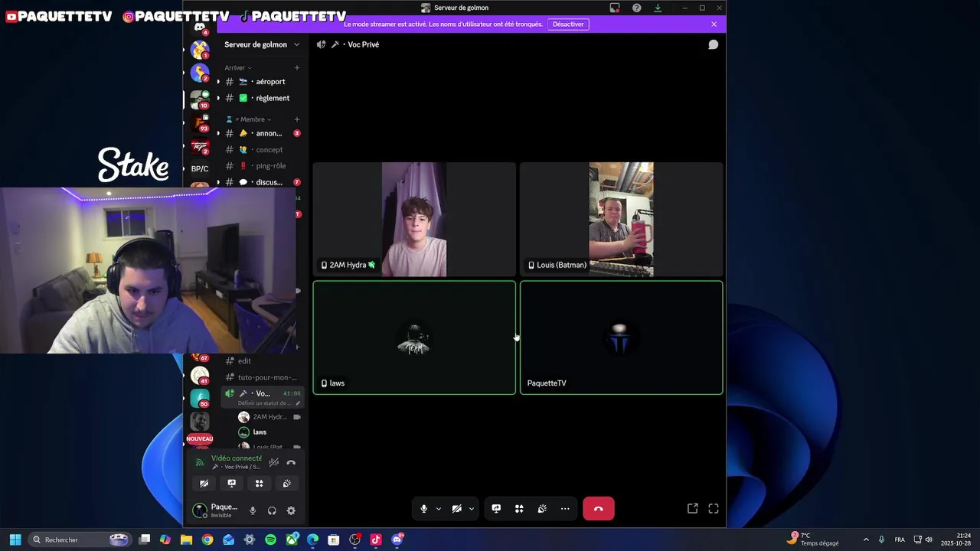Expand aéroport channel threads arrow

pyautogui.click(x=218, y=82)
